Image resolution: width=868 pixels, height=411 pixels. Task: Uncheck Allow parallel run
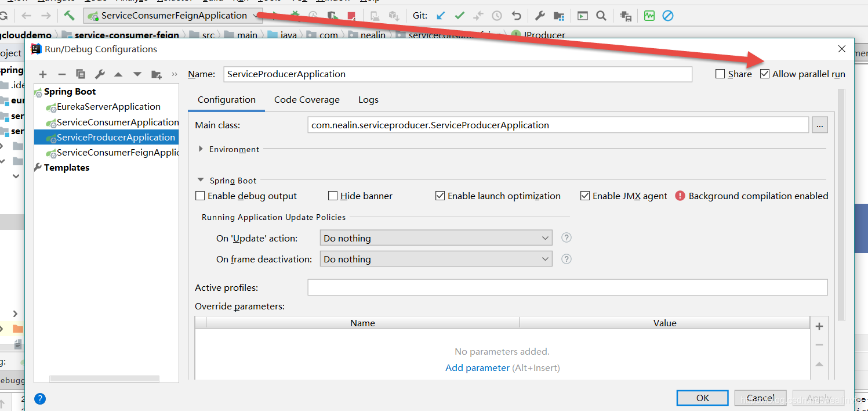tap(765, 74)
